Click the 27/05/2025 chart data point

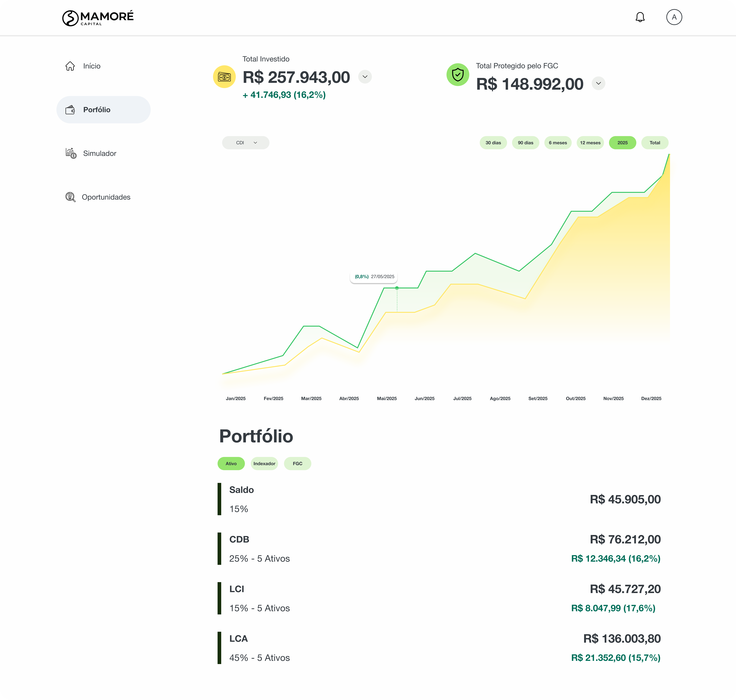(397, 288)
